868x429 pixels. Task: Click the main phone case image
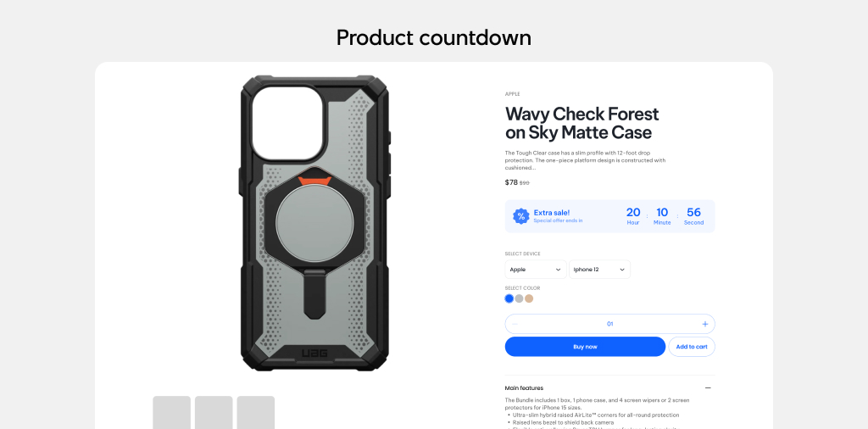point(315,223)
